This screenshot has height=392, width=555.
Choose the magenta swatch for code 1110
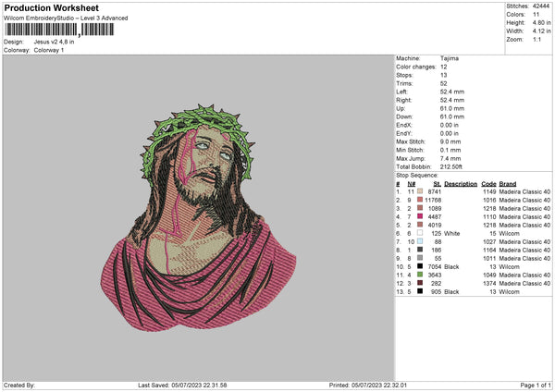click(420, 216)
